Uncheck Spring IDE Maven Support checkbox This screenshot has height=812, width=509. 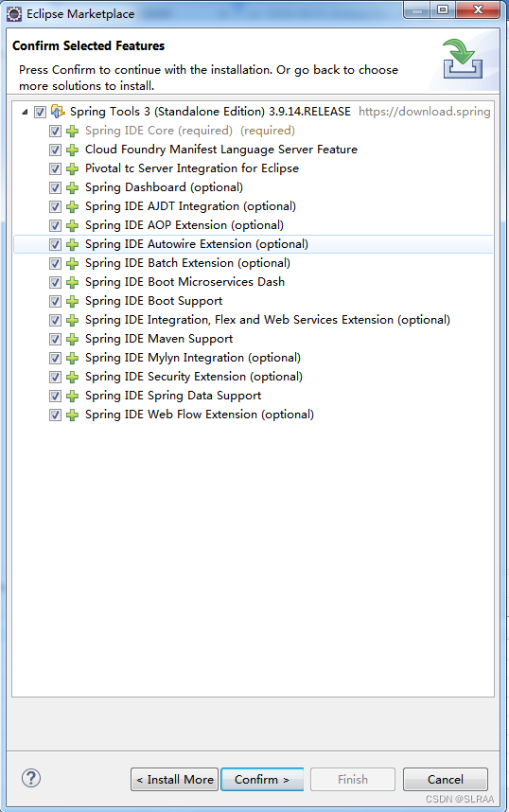(x=56, y=339)
